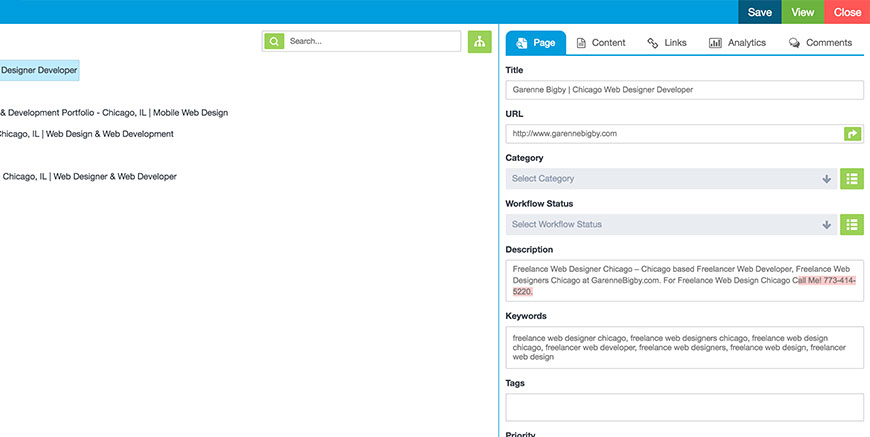Screen dimensions: 870x437
Task: Open the workflow status list icon
Action: pos(852,225)
